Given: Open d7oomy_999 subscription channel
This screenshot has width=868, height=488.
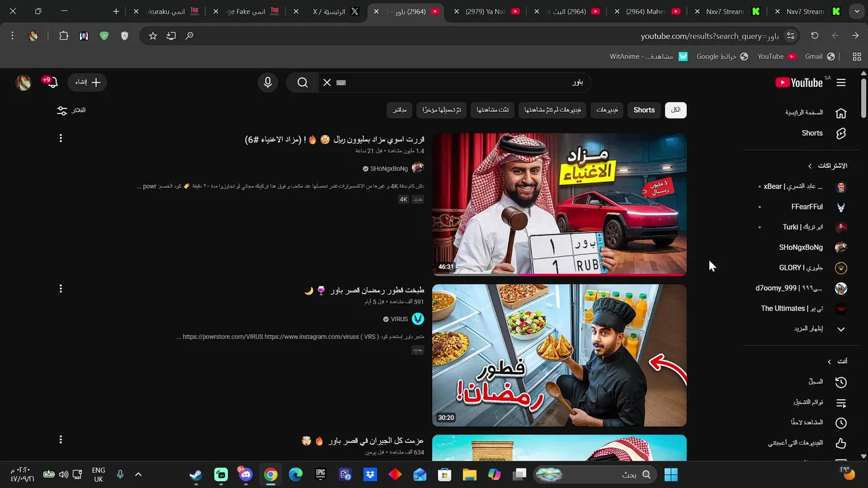Looking at the screenshot, I should tap(803, 289).
